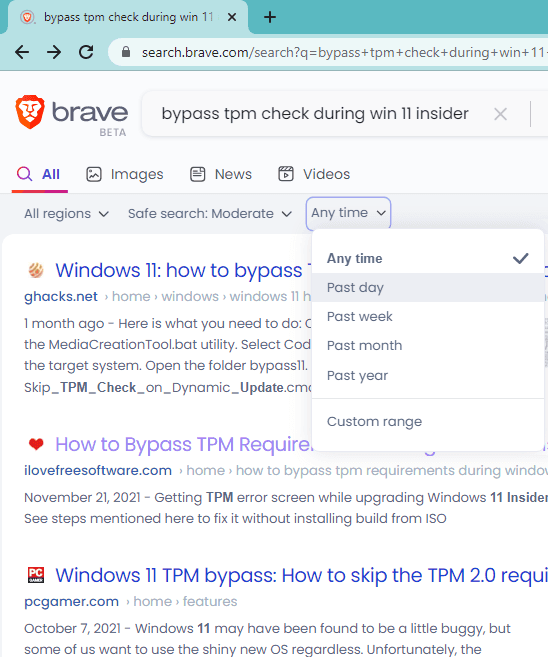Reload the page with refresh icon
Image resolution: width=548 pixels, height=657 pixels.
(86, 52)
